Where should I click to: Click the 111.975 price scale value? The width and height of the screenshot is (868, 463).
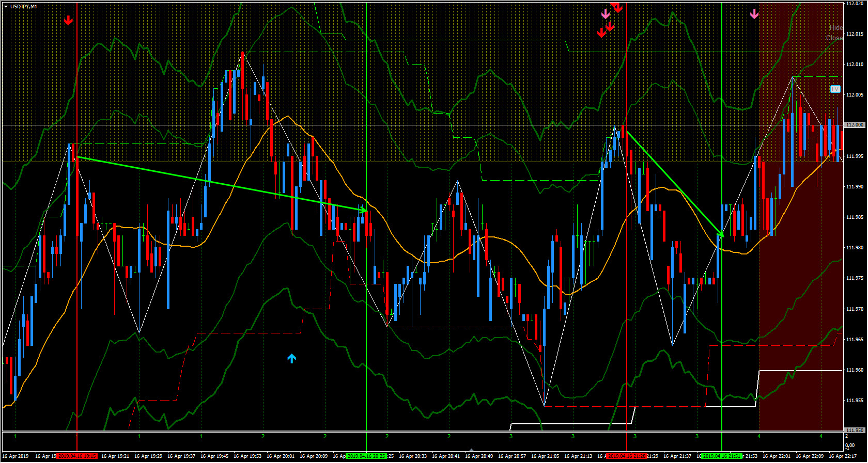tap(855, 278)
